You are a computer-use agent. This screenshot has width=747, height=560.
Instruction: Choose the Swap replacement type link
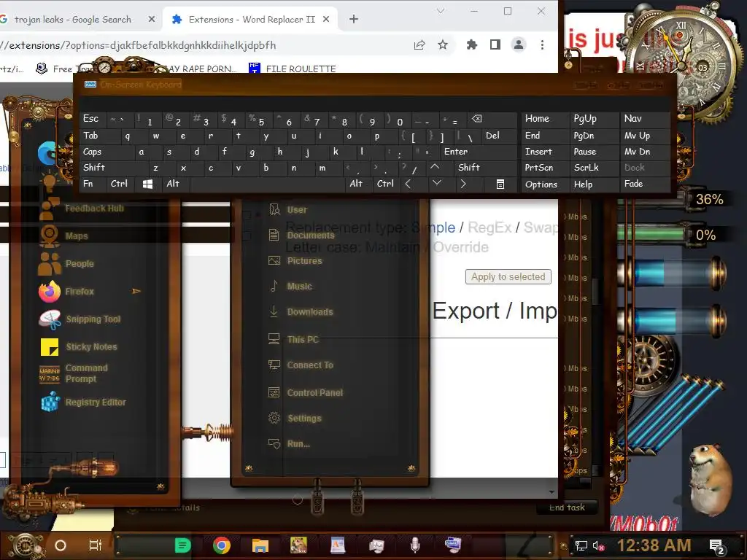coord(540,227)
